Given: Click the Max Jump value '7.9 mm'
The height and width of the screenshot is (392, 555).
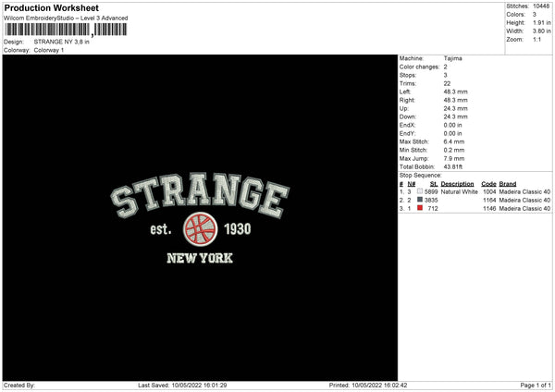Looking at the screenshot, I should [x=454, y=158].
